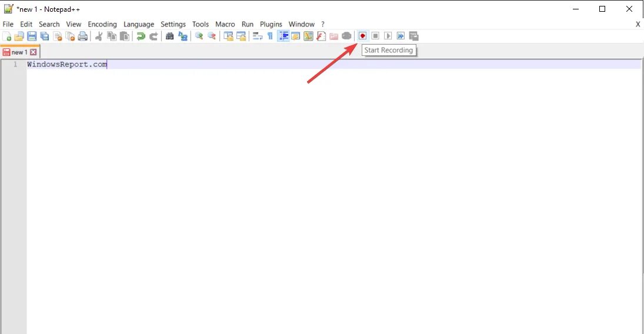Click the Monitoring eye toolbar icon
This screenshot has height=334, width=644.
tap(346, 36)
